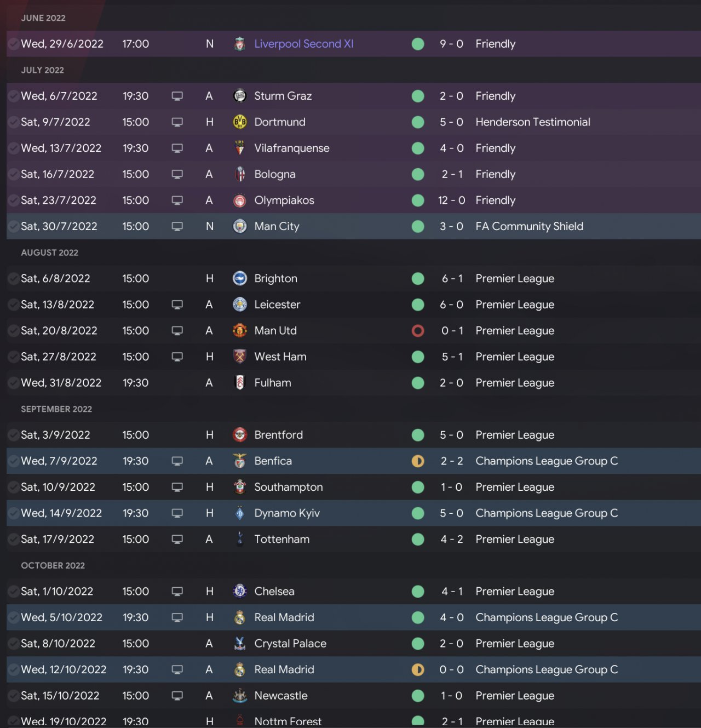Click the Chelsea club crest
This screenshot has width=701, height=728.
[239, 592]
